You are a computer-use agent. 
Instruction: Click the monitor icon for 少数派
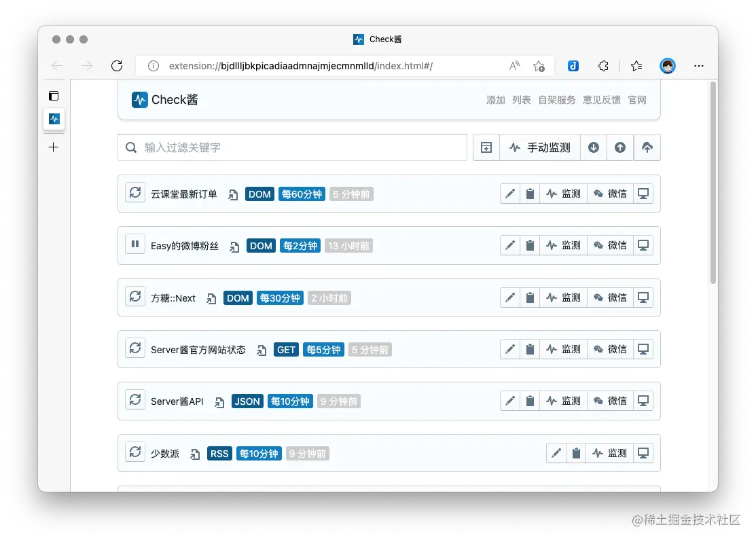point(643,453)
